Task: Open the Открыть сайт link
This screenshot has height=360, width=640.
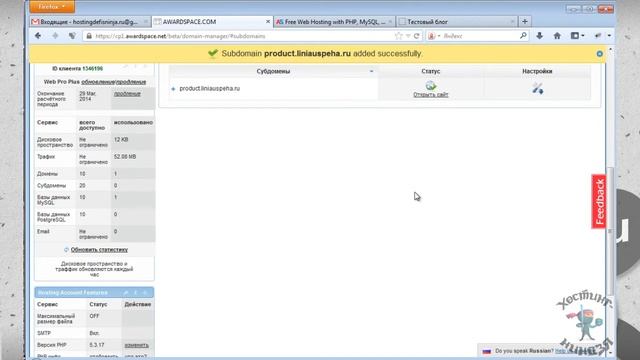Action: [x=431, y=95]
